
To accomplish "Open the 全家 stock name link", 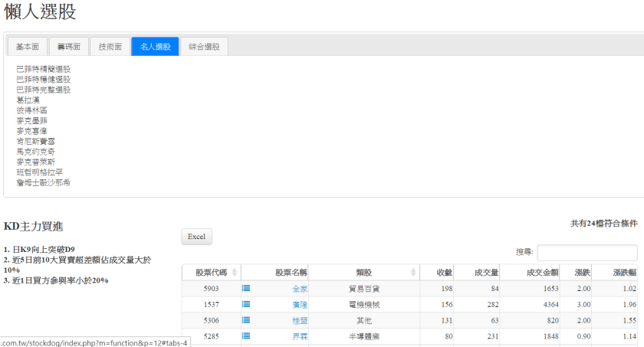I will 300,289.
